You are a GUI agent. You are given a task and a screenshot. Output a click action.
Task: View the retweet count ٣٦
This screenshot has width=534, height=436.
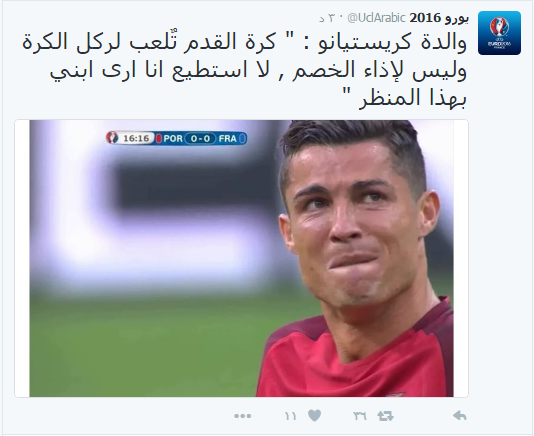[x=360, y=416]
